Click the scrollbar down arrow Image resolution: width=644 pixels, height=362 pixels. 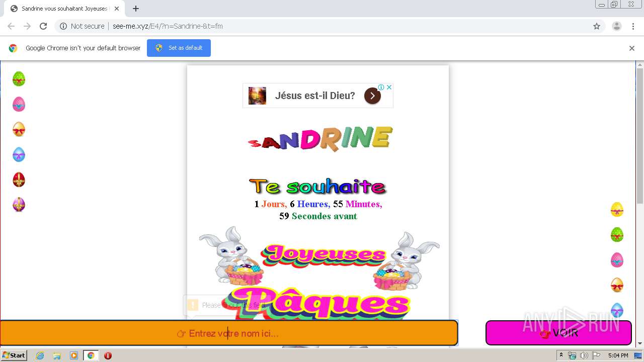[x=640, y=343]
